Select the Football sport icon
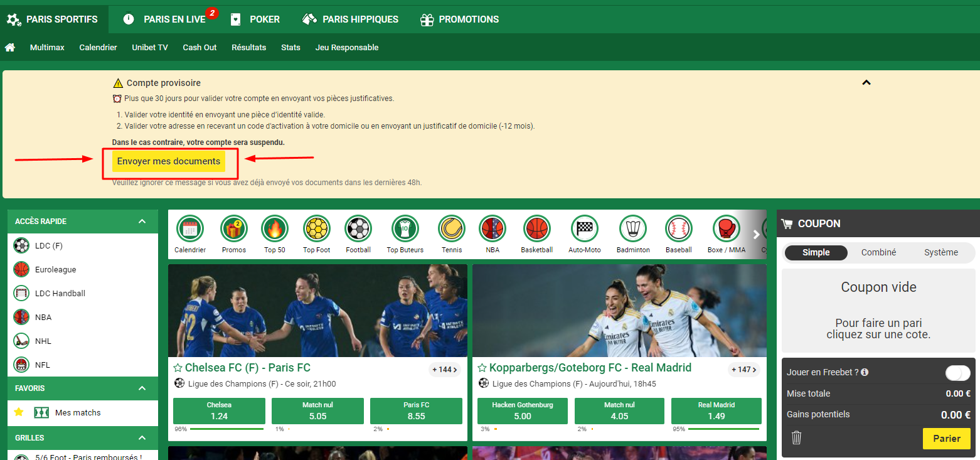The image size is (980, 460). (358, 233)
